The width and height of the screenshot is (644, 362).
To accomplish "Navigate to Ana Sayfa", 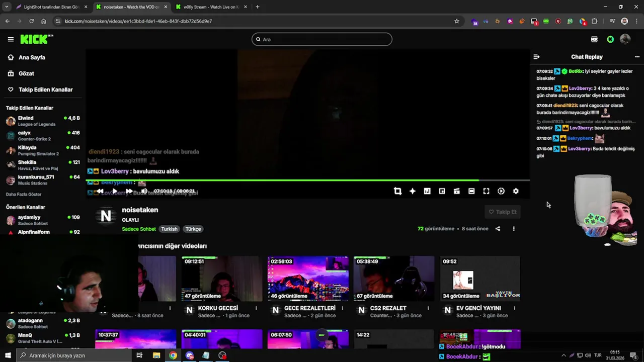I will tap(32, 57).
